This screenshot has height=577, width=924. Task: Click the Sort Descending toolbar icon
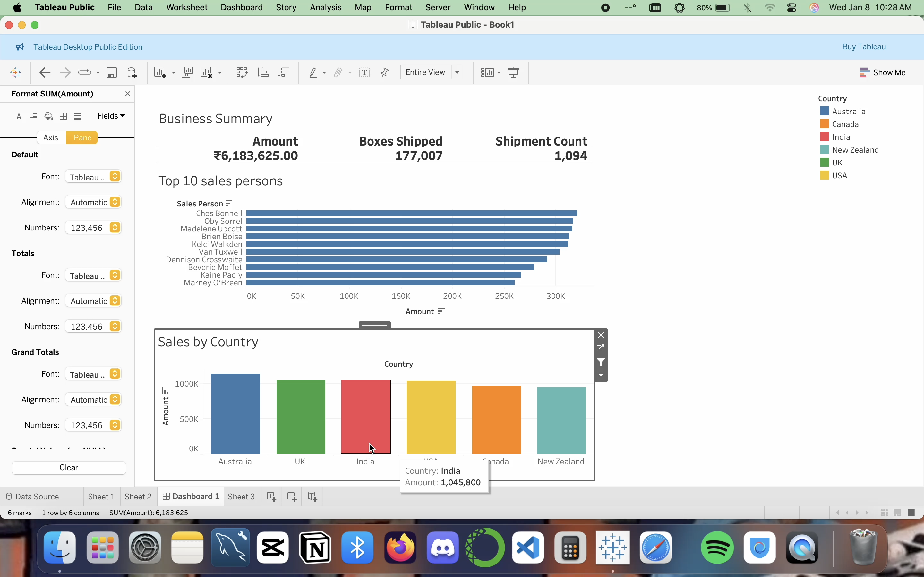(284, 72)
